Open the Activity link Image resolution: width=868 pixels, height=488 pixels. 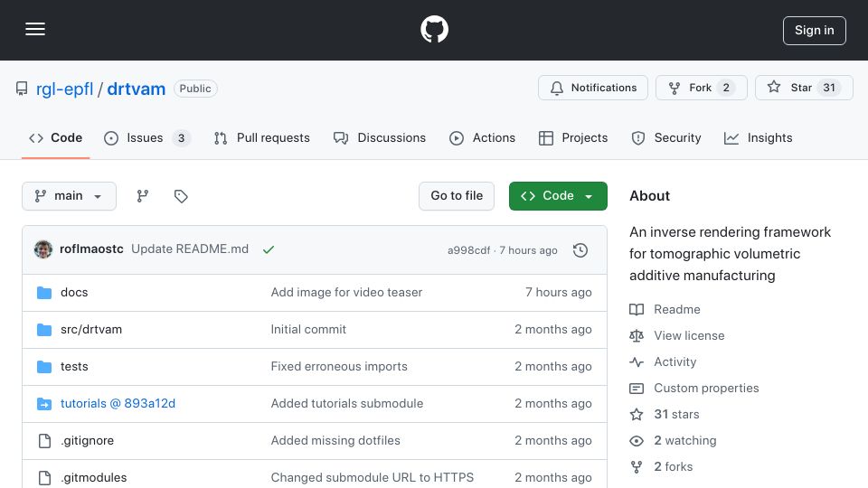[663, 361]
